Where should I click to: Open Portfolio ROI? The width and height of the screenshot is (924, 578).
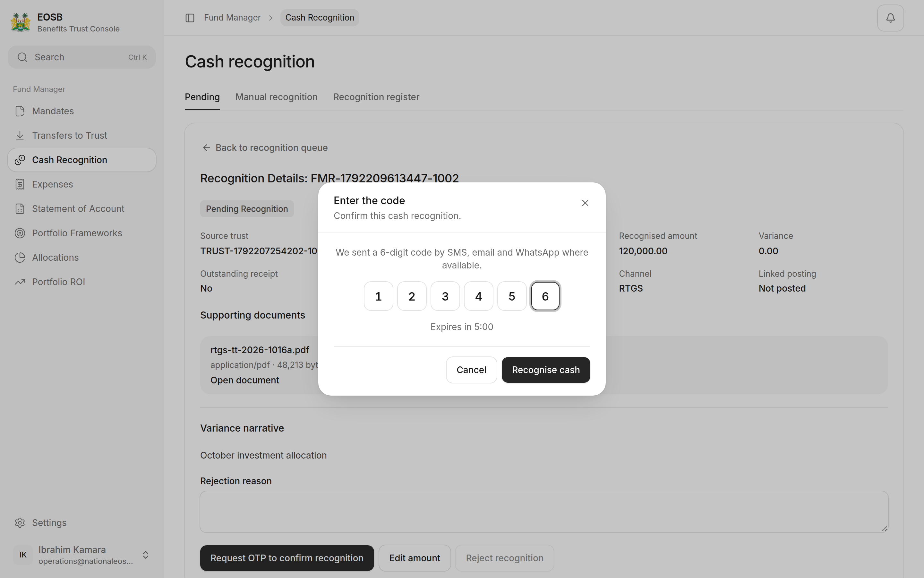click(x=82, y=282)
